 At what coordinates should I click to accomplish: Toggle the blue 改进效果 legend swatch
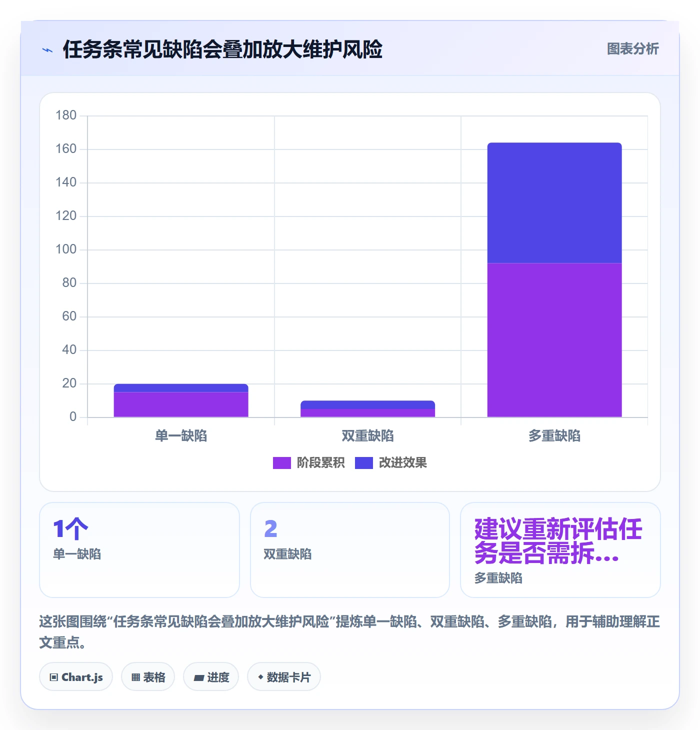(363, 463)
